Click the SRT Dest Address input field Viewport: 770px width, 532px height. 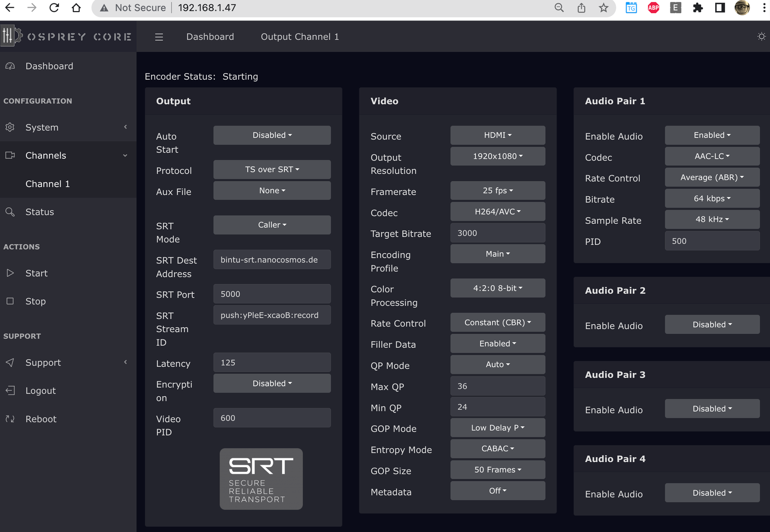tap(272, 260)
